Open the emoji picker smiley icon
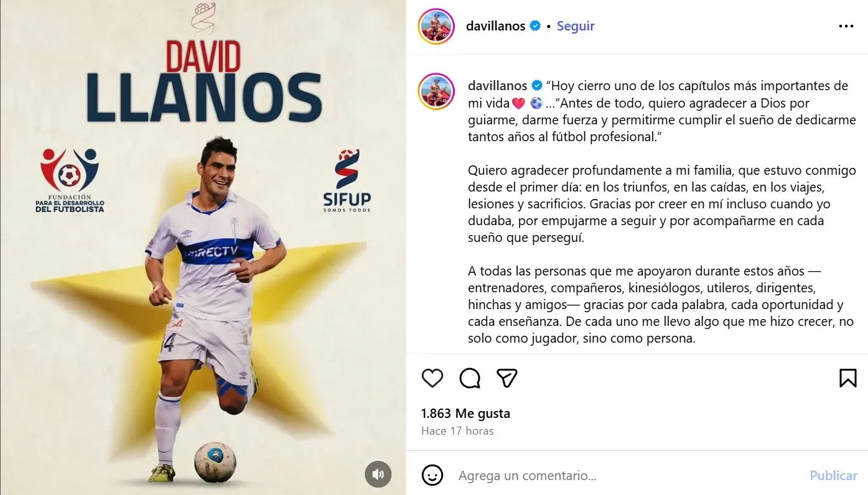The height and width of the screenshot is (495, 868). click(x=432, y=476)
